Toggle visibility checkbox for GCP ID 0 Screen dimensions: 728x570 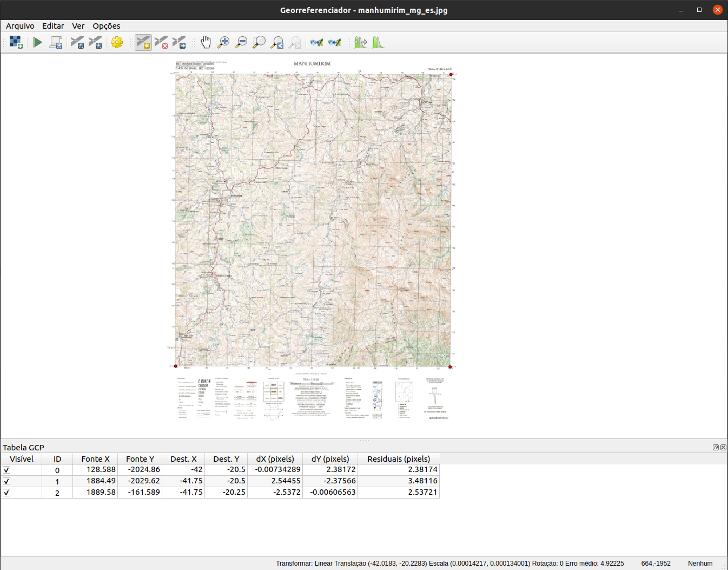[x=6, y=470]
